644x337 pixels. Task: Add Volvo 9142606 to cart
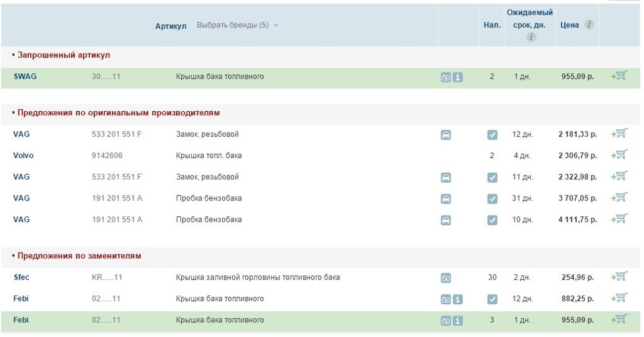(x=619, y=155)
